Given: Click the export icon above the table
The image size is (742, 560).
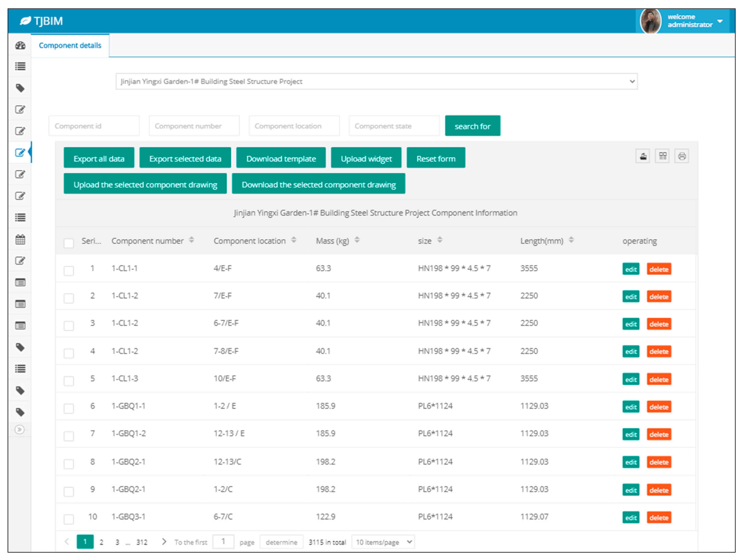Looking at the screenshot, I should click(x=643, y=156).
